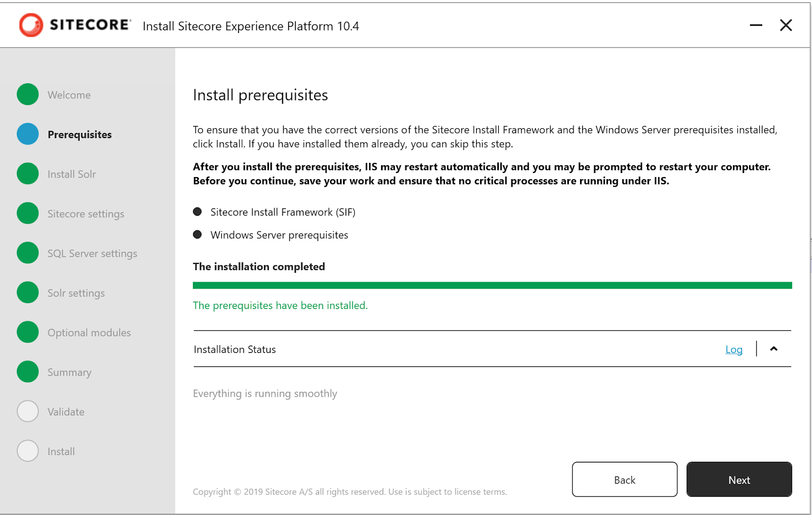Image resolution: width=812 pixels, height=515 pixels.
Task: Click bullet beside Sitecore Install Framework (SIF)
Action: click(x=197, y=212)
